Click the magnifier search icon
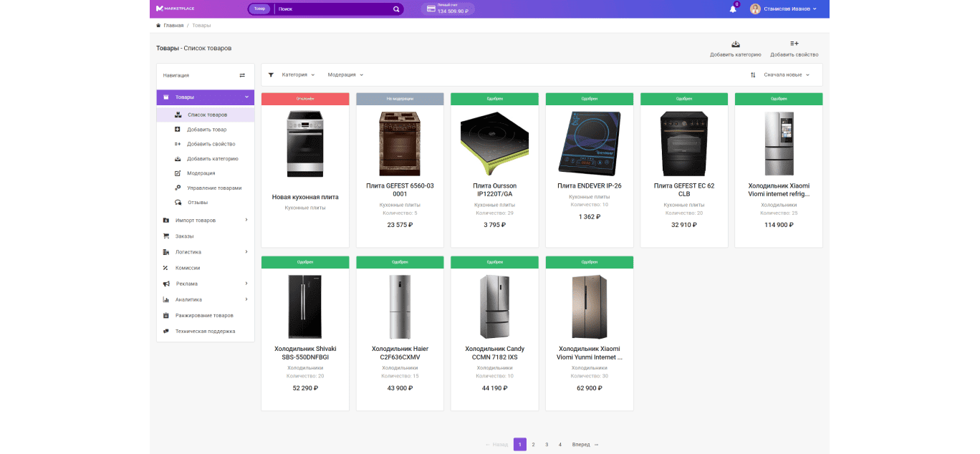 pos(396,9)
